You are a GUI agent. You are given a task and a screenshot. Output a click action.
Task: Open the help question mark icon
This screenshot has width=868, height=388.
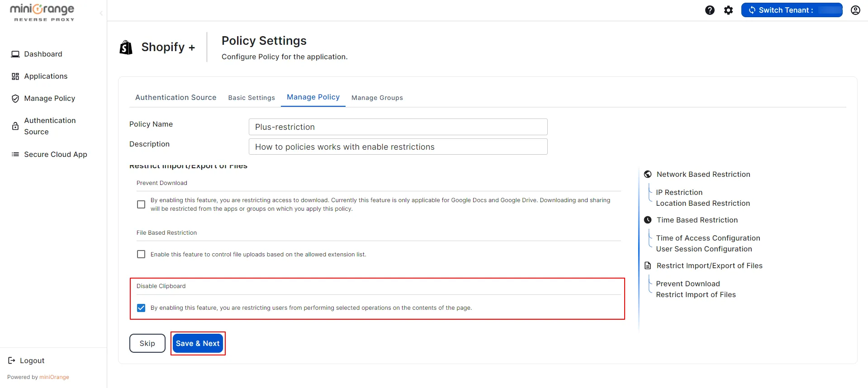click(710, 10)
